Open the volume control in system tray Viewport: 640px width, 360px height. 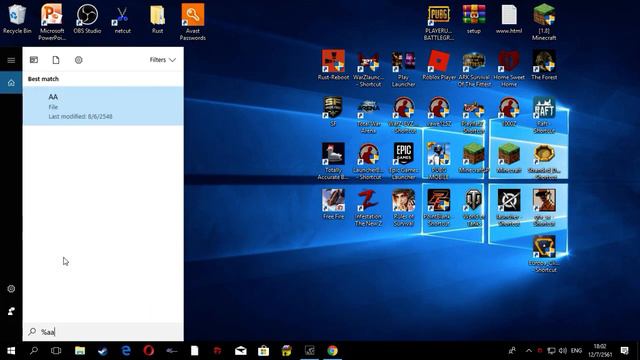(x=563, y=351)
